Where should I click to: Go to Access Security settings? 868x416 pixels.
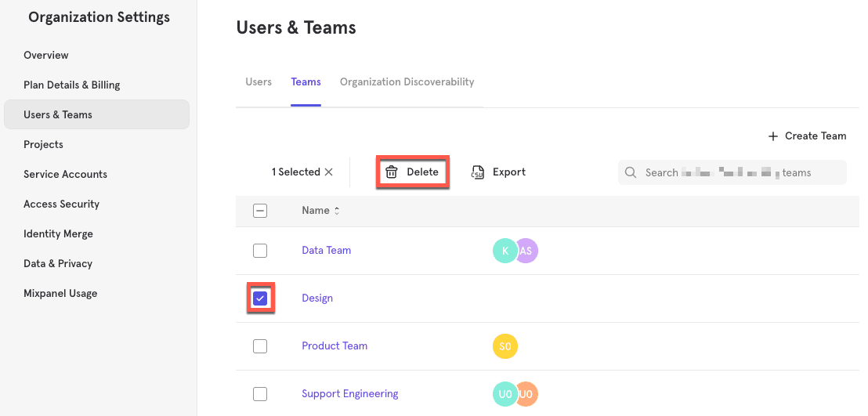[x=61, y=204]
